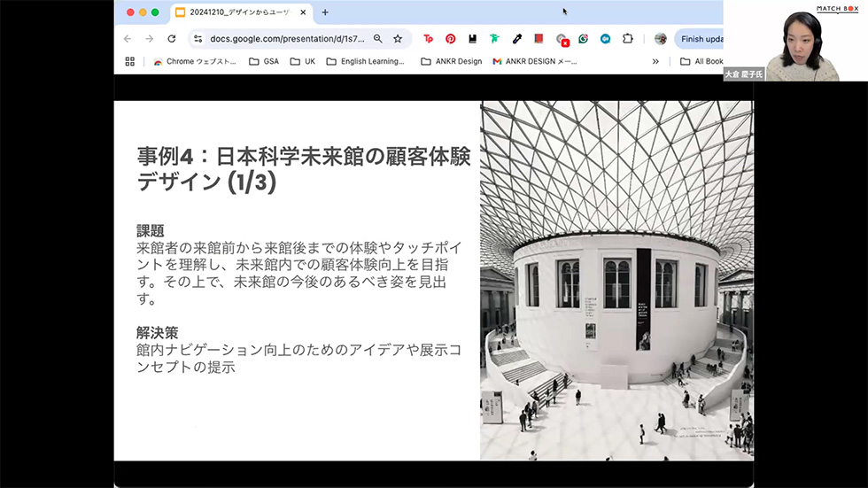Open the Chrome profile avatar
The height and width of the screenshot is (488, 868).
(x=660, y=39)
